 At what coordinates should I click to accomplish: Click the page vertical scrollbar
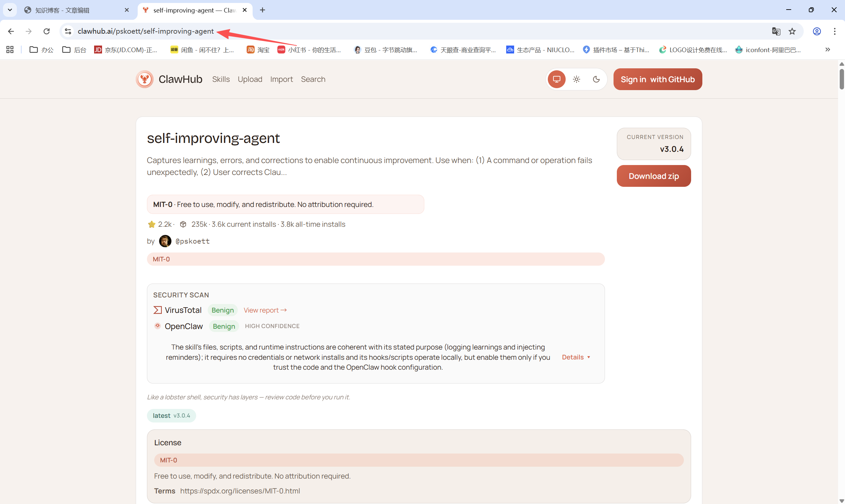pos(841,80)
